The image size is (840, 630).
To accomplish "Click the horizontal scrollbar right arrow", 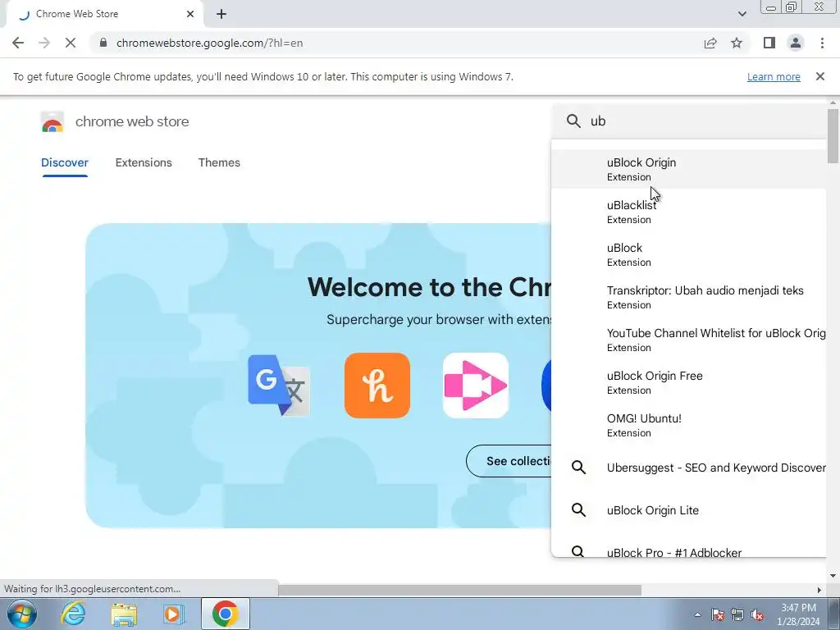I will click(819, 590).
